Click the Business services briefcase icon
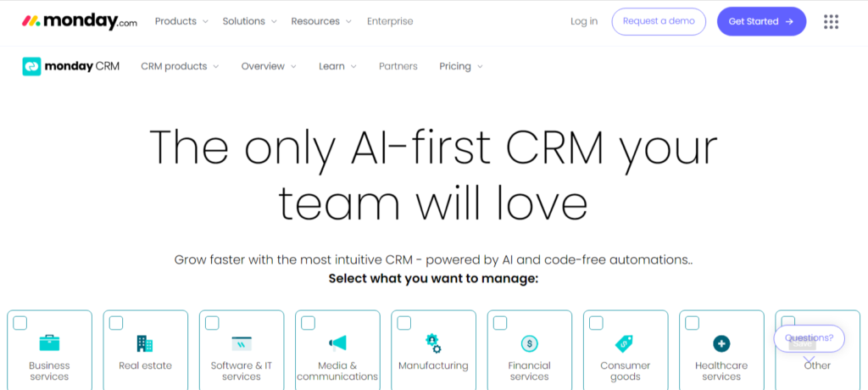The image size is (868, 390). tap(49, 343)
